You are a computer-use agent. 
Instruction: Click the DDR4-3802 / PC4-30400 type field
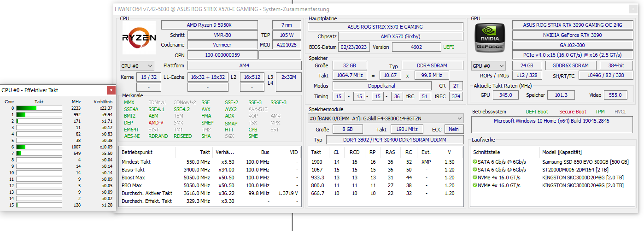click(394, 140)
